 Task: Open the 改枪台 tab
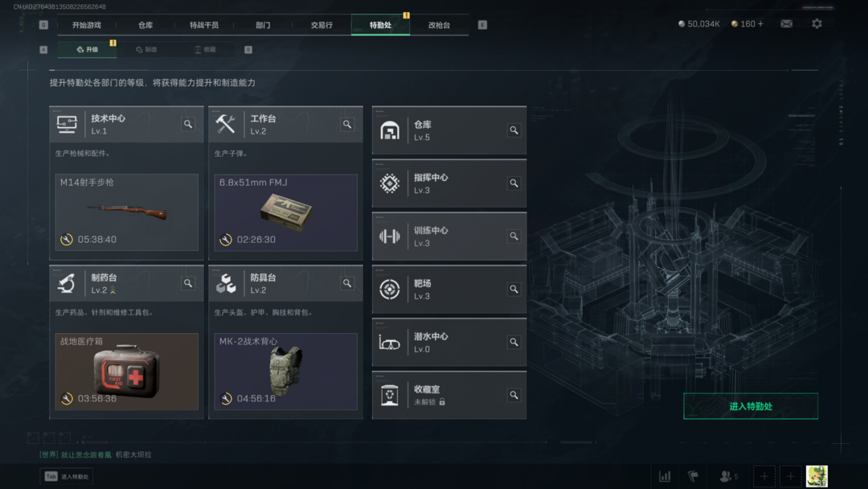[x=439, y=25]
